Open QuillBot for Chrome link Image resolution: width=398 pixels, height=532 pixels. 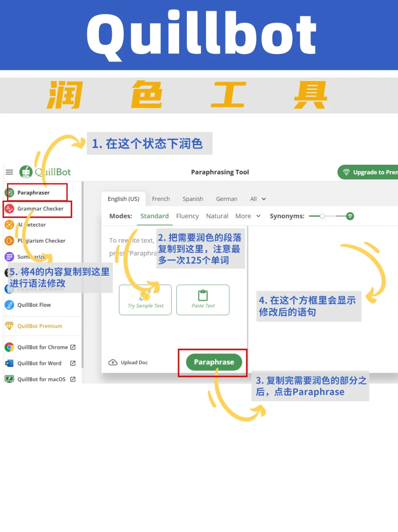point(43,347)
